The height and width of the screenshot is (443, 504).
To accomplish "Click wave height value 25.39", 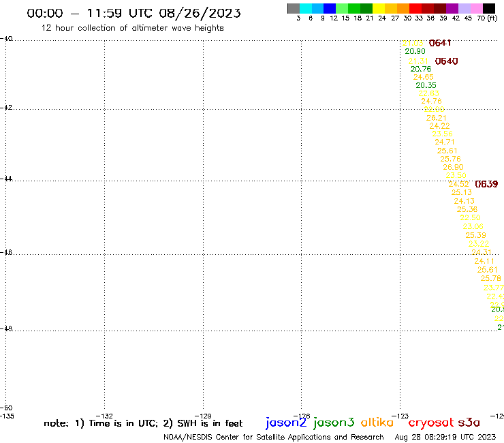I will (x=475, y=235).
